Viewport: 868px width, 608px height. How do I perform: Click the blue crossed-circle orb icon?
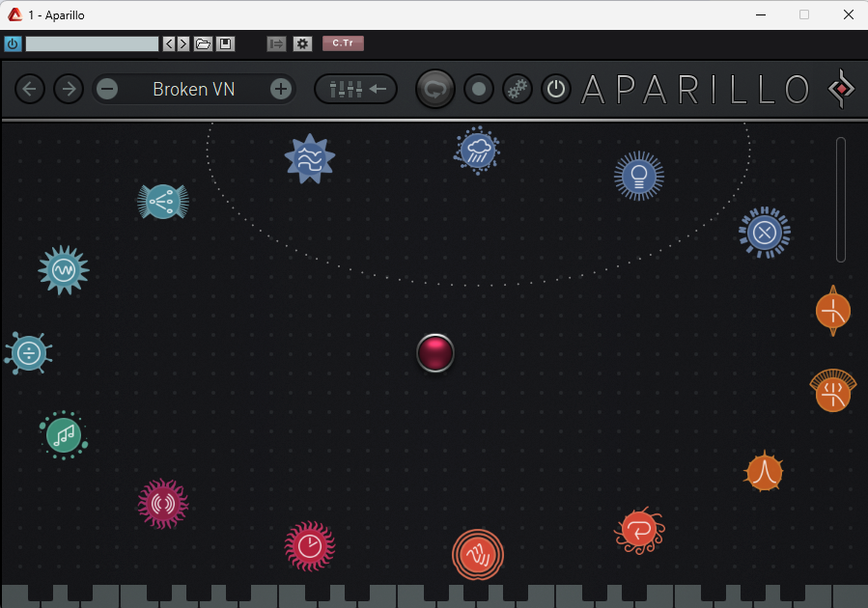(x=765, y=233)
